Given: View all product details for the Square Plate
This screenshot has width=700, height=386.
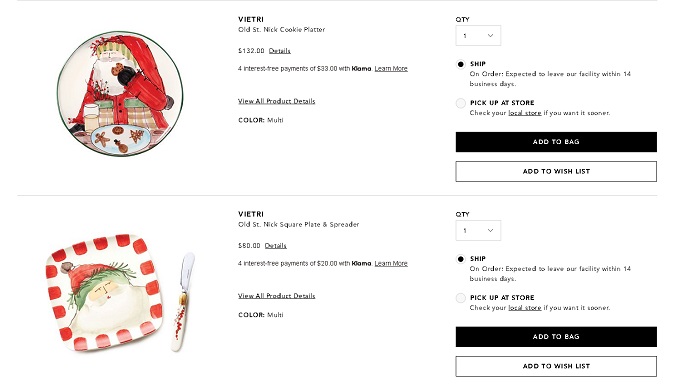Looking at the screenshot, I should [x=277, y=296].
